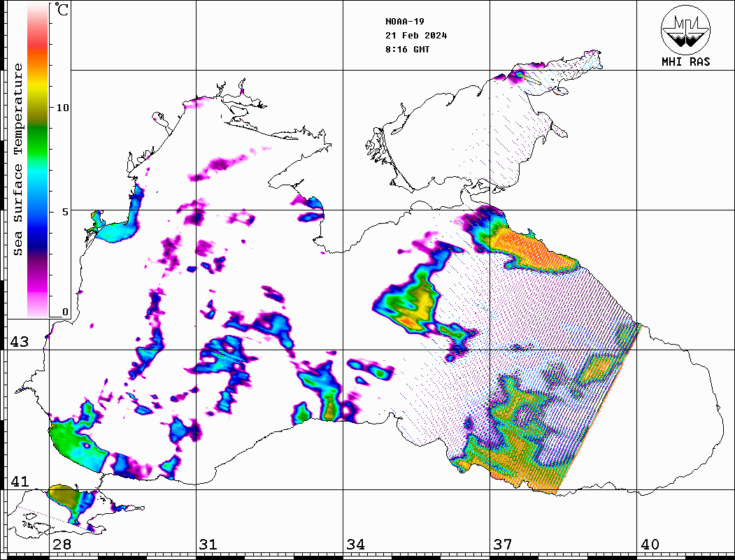Click the '21 Feb 2024' date text
Image resolution: width=735 pixels, height=560 pixels.
[x=416, y=36]
